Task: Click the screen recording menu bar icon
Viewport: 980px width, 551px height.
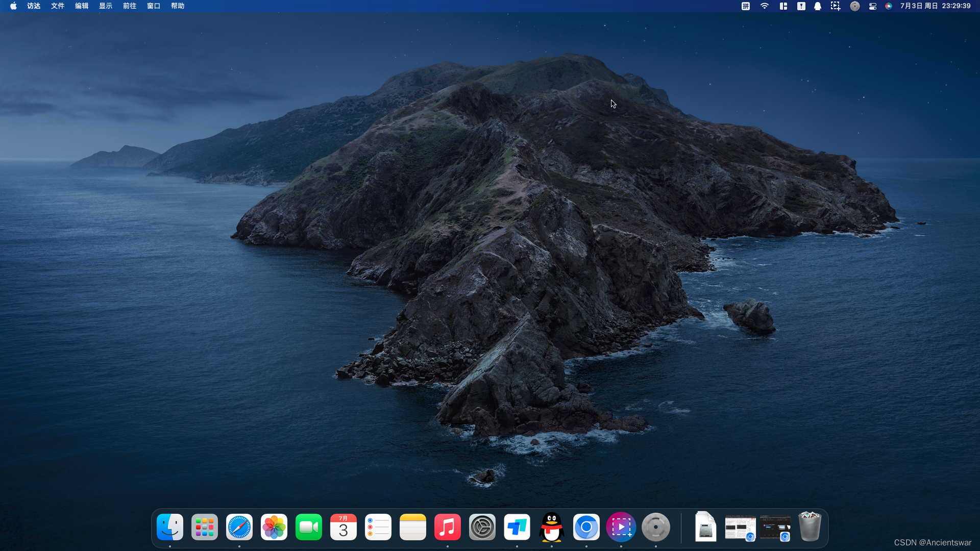Action: point(836,6)
